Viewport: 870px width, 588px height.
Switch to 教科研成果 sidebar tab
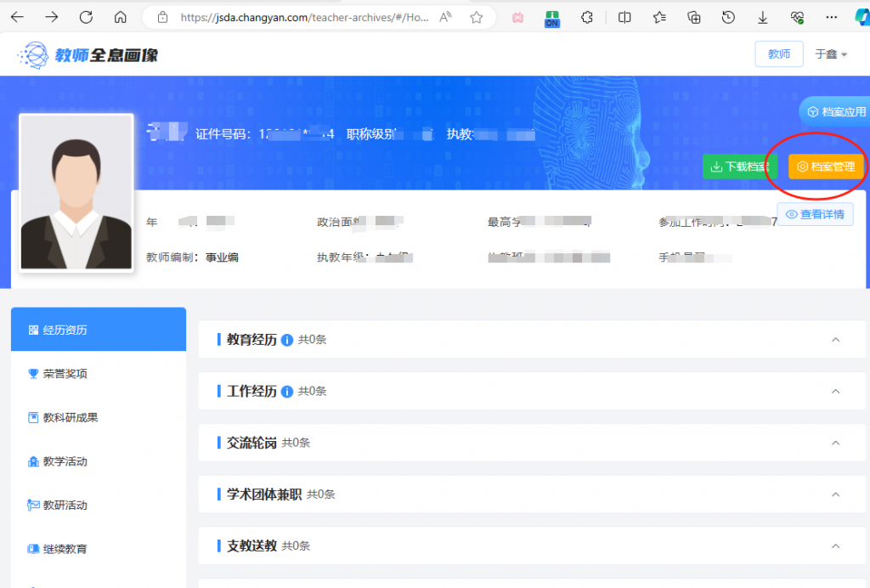[x=70, y=417]
